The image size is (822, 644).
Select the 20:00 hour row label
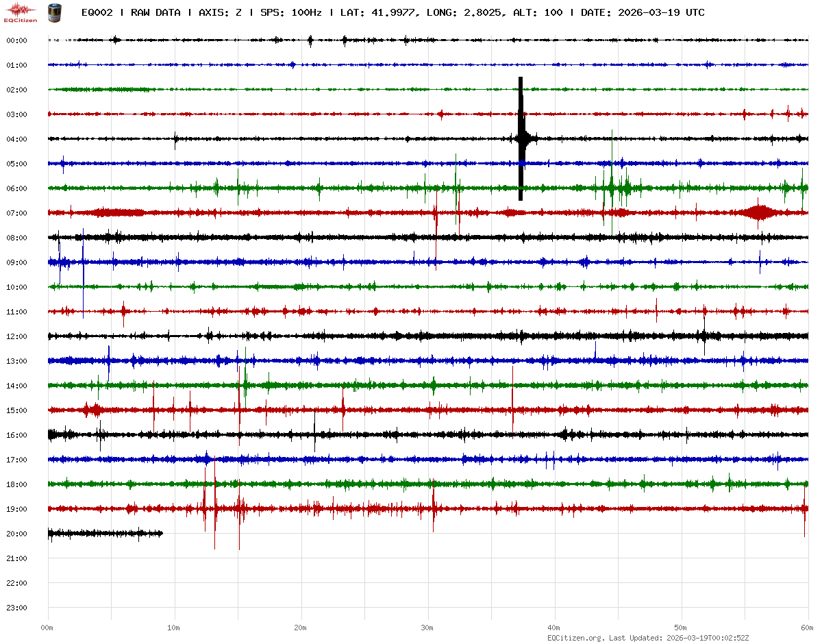point(16,534)
